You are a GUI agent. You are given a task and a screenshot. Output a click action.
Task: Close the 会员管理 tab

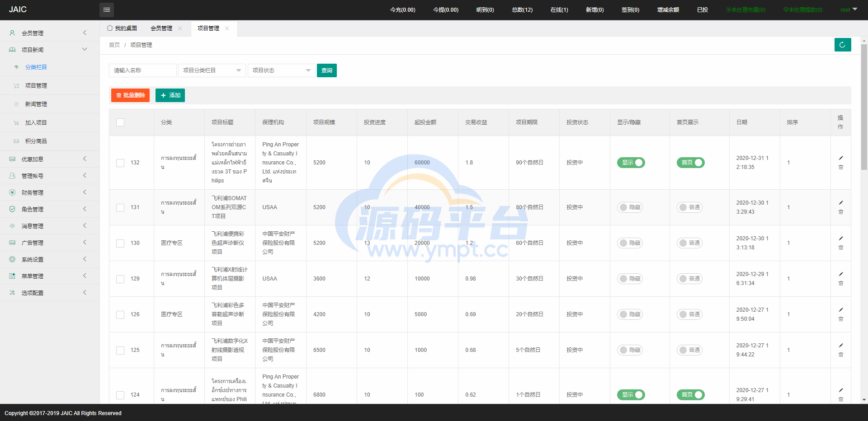pos(180,28)
